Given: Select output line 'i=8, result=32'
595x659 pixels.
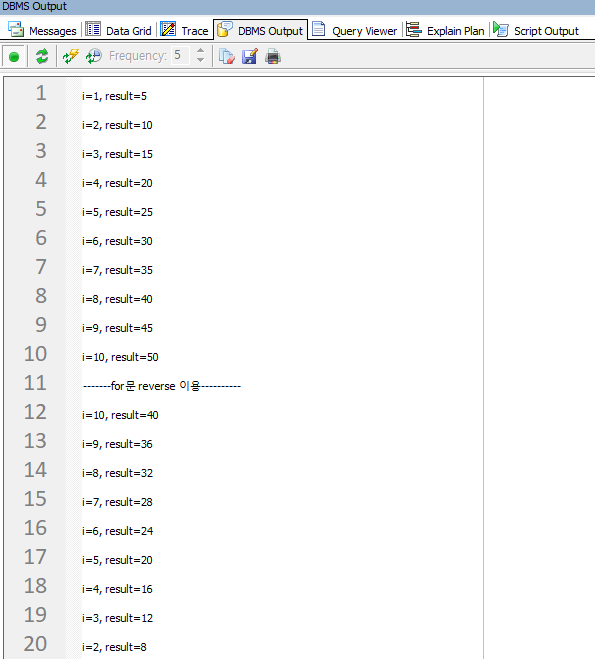Looking at the screenshot, I should pos(117,473).
